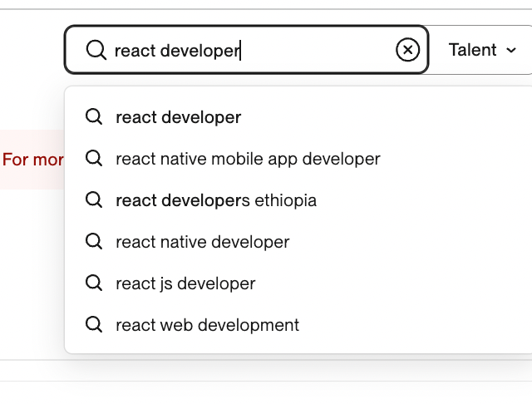Focus the search input field
This screenshot has height=404, width=532.
[x=316, y=51]
